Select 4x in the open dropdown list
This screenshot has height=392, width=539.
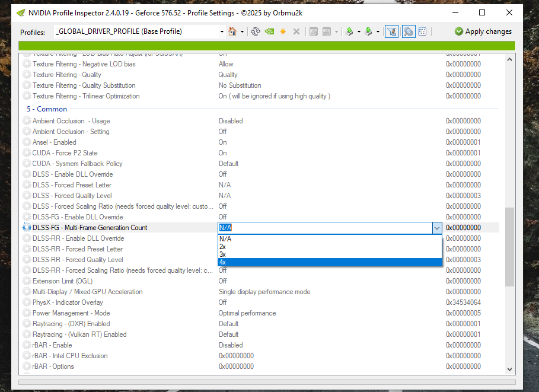tap(330, 262)
